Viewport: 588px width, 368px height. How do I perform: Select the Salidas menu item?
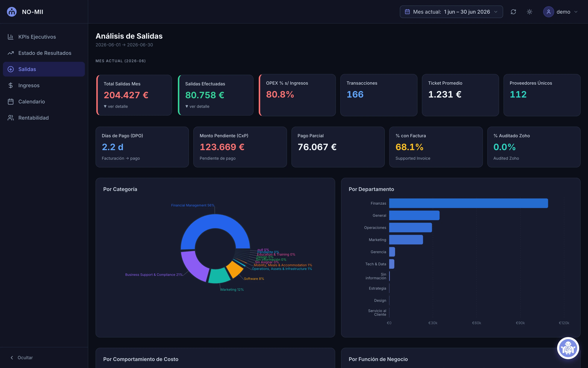[44, 69]
